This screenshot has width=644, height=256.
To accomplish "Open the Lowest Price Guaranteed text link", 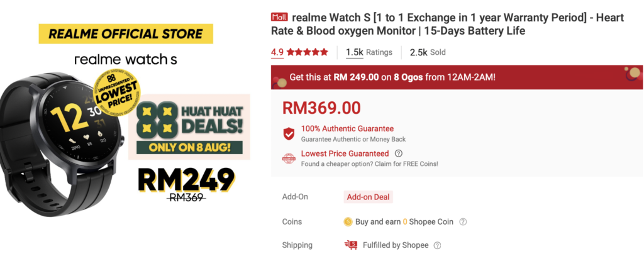I will coord(345,153).
